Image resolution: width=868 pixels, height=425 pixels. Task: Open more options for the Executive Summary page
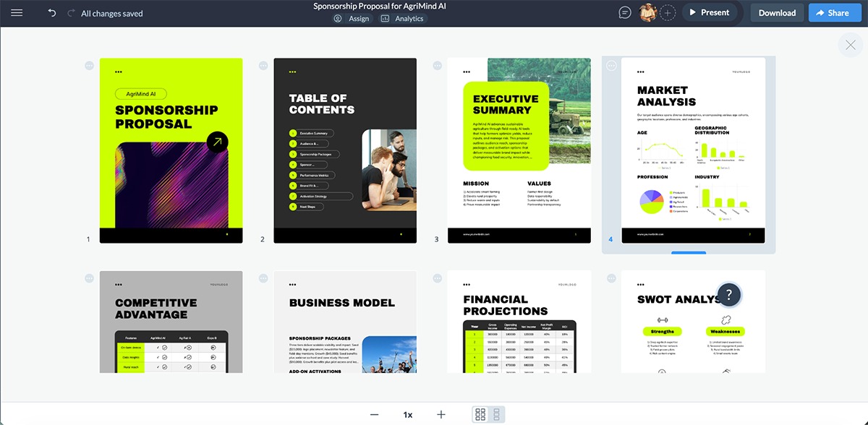[437, 65]
